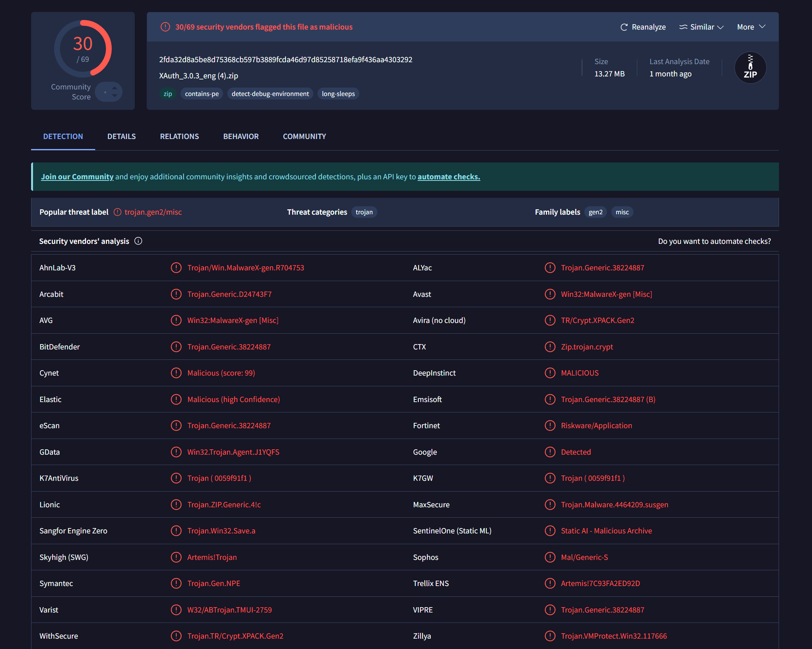Expand the More dropdown menu
The image size is (812, 649).
pos(751,27)
